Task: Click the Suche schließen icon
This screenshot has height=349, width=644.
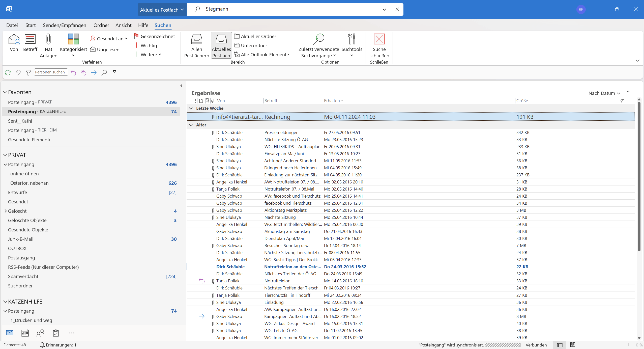Action: (x=379, y=39)
